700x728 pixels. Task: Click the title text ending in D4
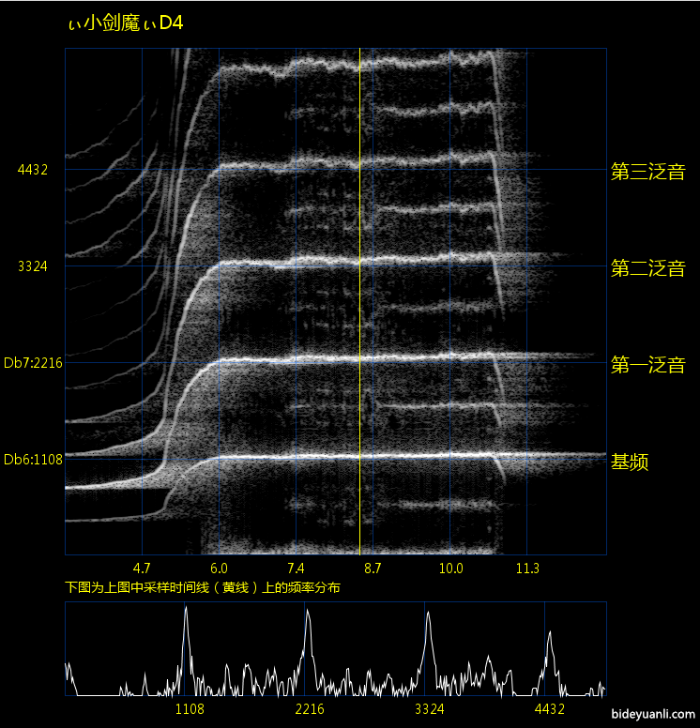126,24
